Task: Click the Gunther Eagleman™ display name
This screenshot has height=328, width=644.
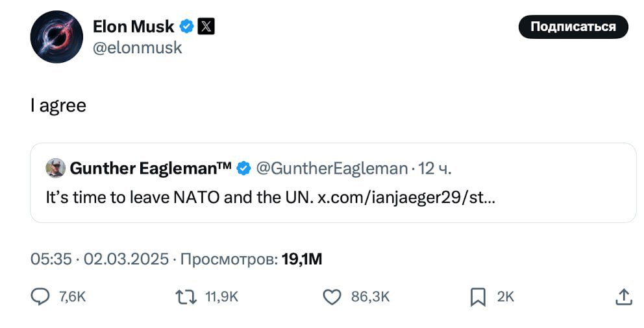Action: click(x=151, y=169)
